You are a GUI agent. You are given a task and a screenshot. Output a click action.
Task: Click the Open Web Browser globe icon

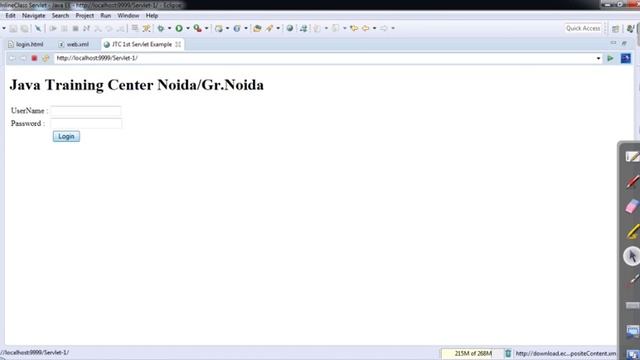click(x=289, y=28)
